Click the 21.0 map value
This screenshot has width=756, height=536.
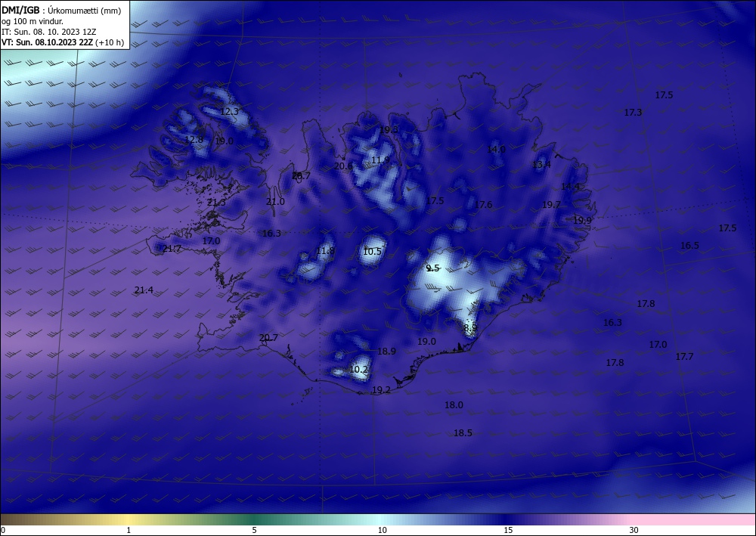275,202
